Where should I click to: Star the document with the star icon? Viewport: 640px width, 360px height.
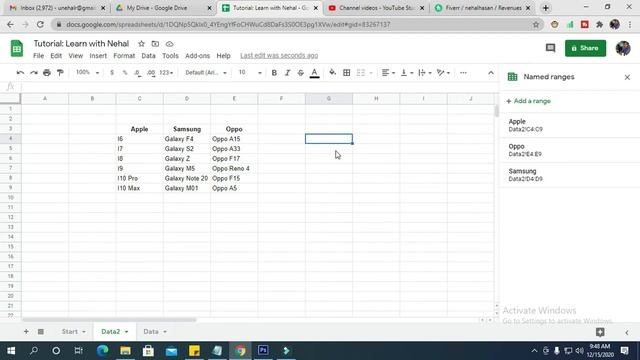141,44
